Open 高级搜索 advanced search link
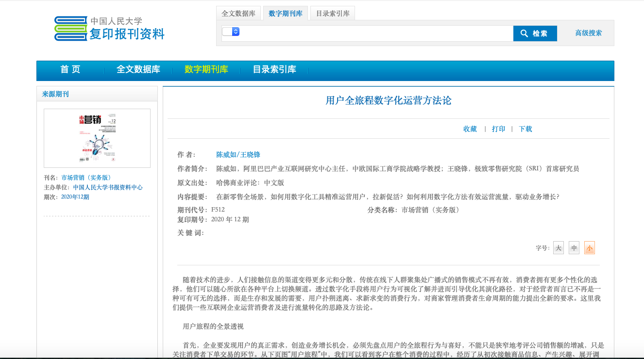Viewport: 644px width, 359px height. click(588, 33)
